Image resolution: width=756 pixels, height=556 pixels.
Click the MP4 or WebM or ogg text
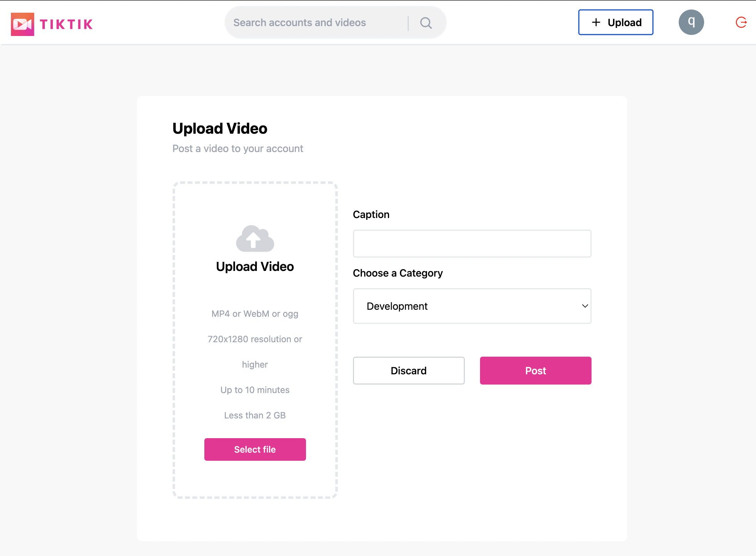point(255,314)
